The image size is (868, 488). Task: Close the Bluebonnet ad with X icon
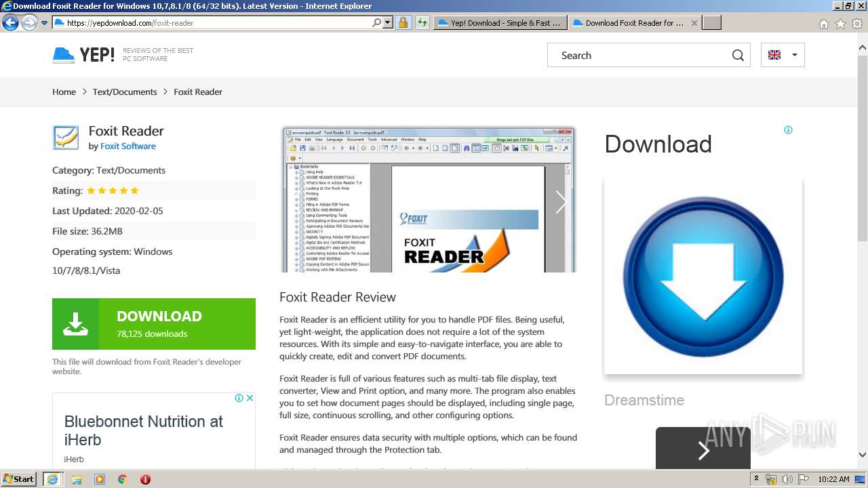click(250, 398)
